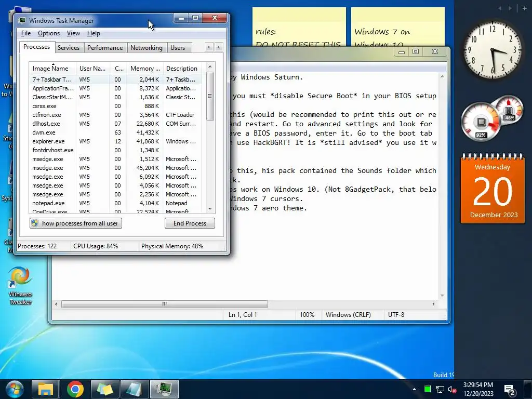The height and width of the screenshot is (399, 532).
Task: Switch to the Networking tab
Action: (146, 48)
